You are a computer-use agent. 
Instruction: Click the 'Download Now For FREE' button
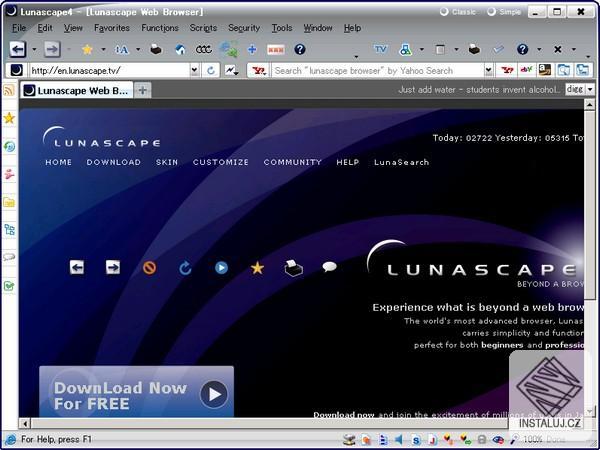point(137,392)
